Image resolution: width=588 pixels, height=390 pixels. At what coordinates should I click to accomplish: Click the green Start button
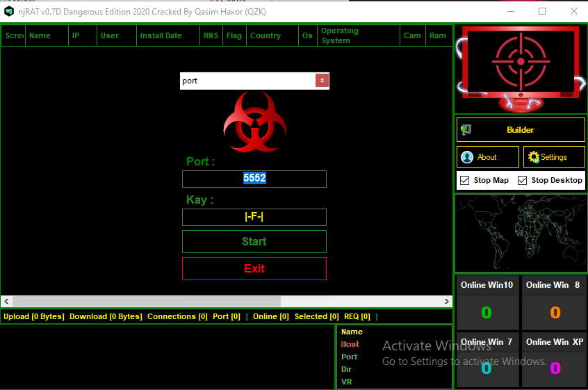coord(254,242)
